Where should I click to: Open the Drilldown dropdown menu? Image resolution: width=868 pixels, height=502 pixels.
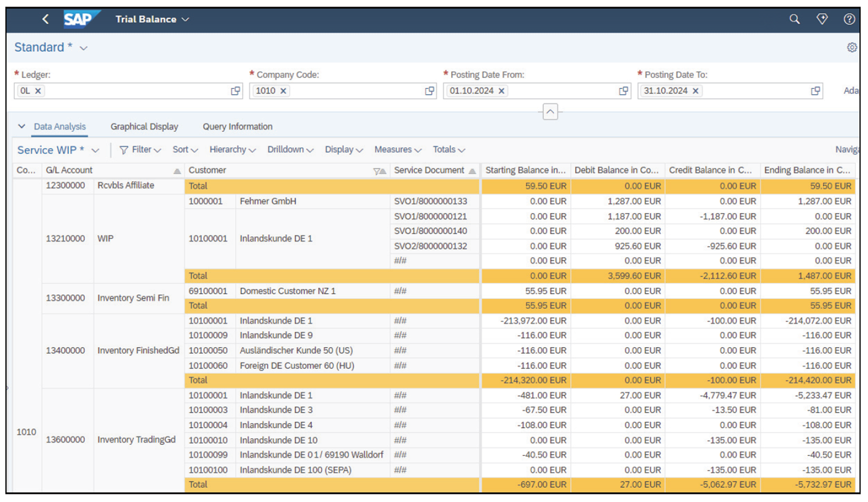pyautogui.click(x=290, y=150)
